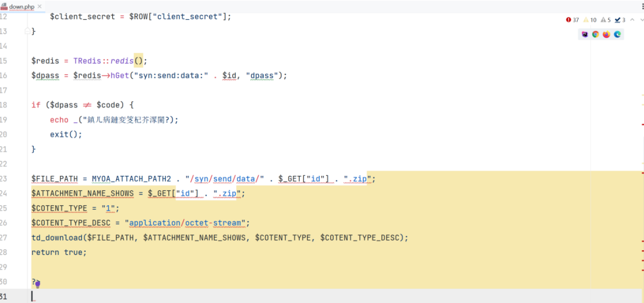Viewport: 644px width, 303px height.
Task: Click the TRedis class name on line 15
Action: point(87,61)
